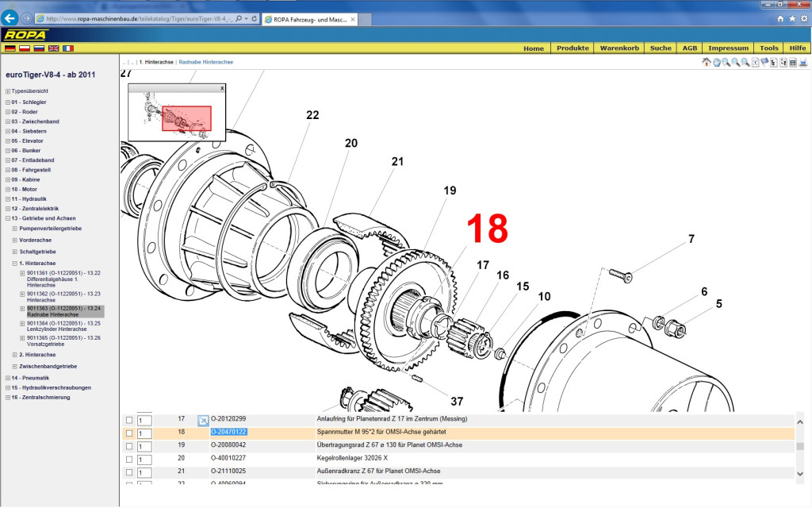Click the parts list scroll-down arrow
Screen dimensions: 812x508
point(800,474)
